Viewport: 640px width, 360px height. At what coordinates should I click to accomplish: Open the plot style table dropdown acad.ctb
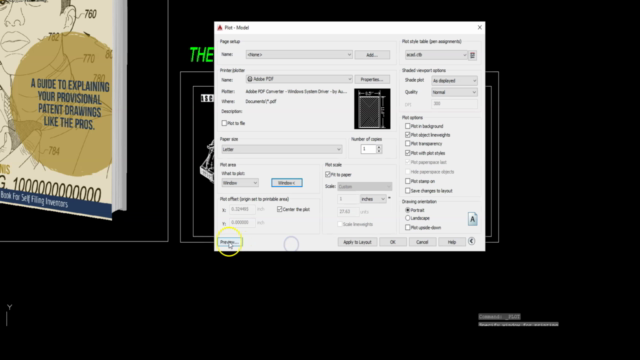coord(436,55)
